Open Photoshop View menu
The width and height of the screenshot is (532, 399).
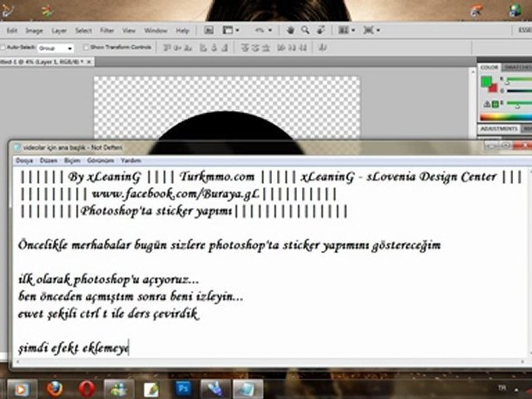point(129,31)
